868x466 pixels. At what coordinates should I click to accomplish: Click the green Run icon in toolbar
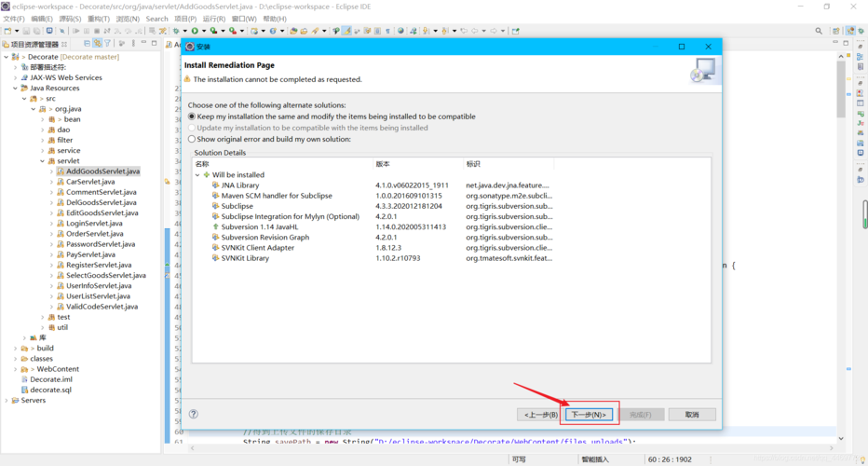(195, 31)
